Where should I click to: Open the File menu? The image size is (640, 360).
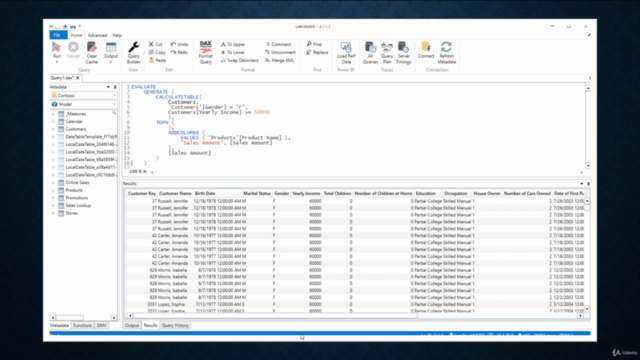[58, 35]
